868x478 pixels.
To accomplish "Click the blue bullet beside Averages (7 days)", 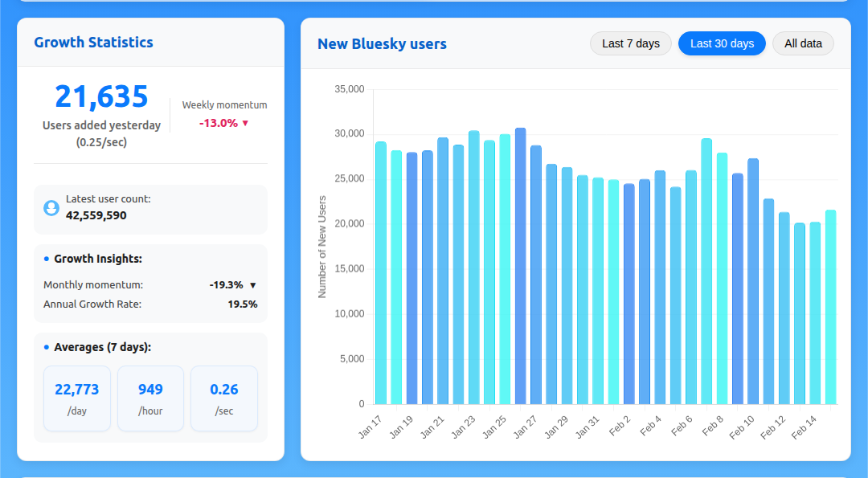I will pyautogui.click(x=47, y=347).
